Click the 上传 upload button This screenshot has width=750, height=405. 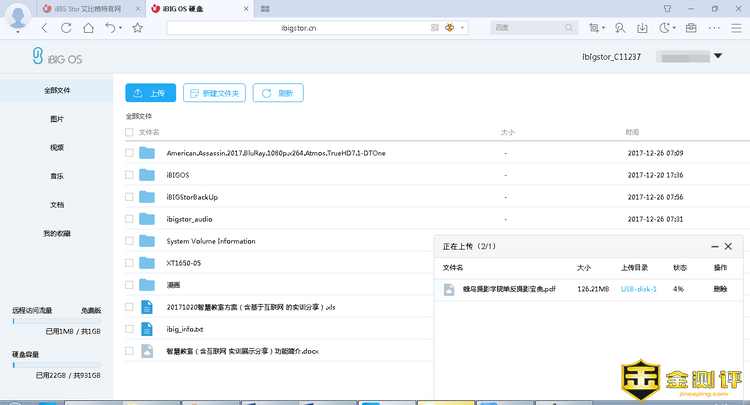pyautogui.click(x=150, y=93)
